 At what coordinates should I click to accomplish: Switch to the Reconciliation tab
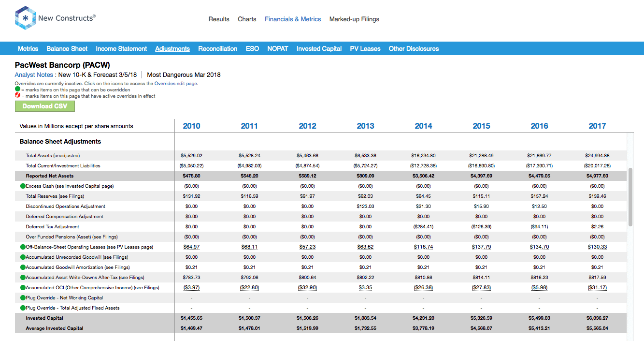click(218, 49)
